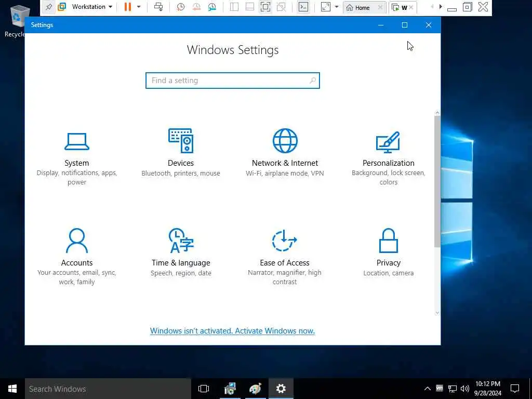Take a snapshot of the virtual machine
The width and height of the screenshot is (532, 399).
click(180, 7)
